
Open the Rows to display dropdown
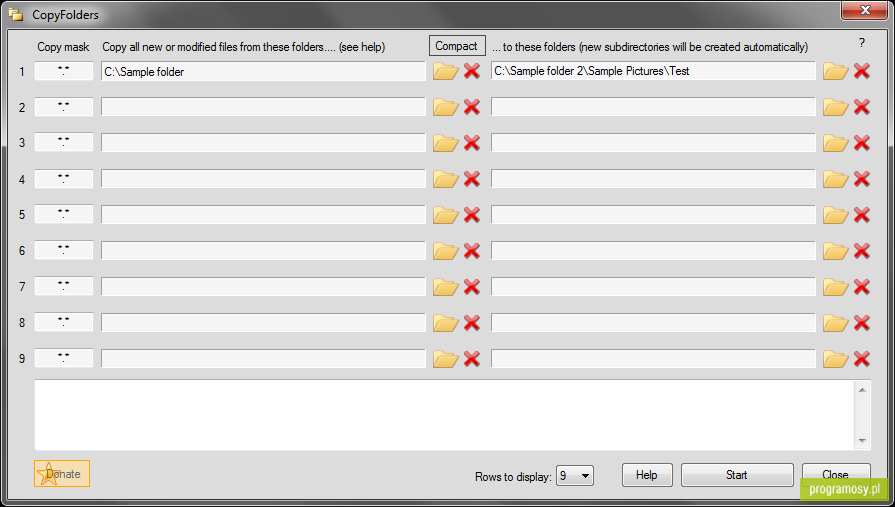575,476
